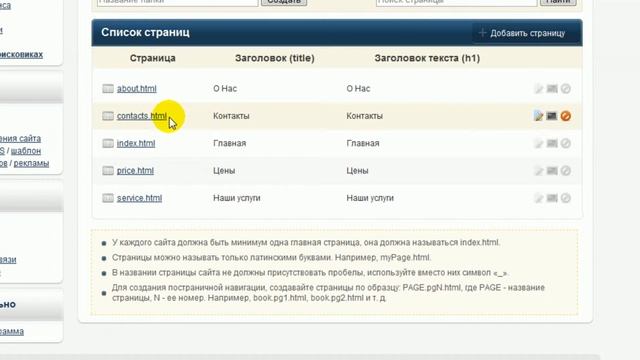The height and width of the screenshot is (360, 640).
Task: Click the page icon beside service.html
Action: pyautogui.click(x=108, y=198)
